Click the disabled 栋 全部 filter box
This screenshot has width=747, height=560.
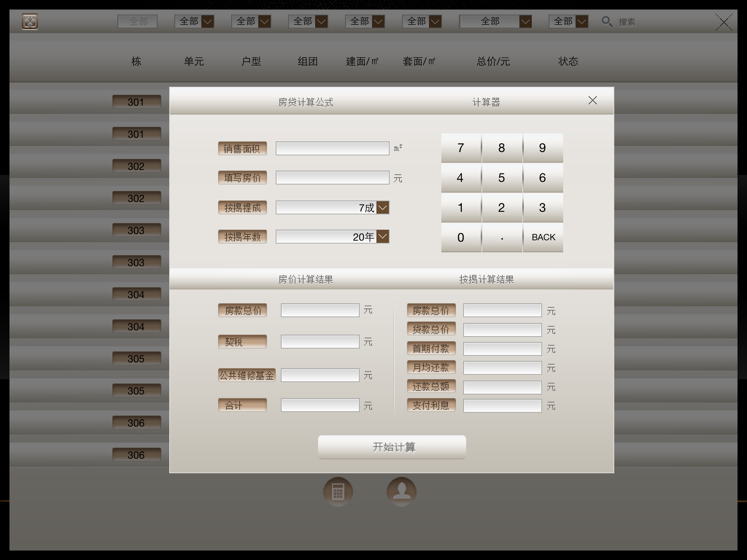coord(138,22)
